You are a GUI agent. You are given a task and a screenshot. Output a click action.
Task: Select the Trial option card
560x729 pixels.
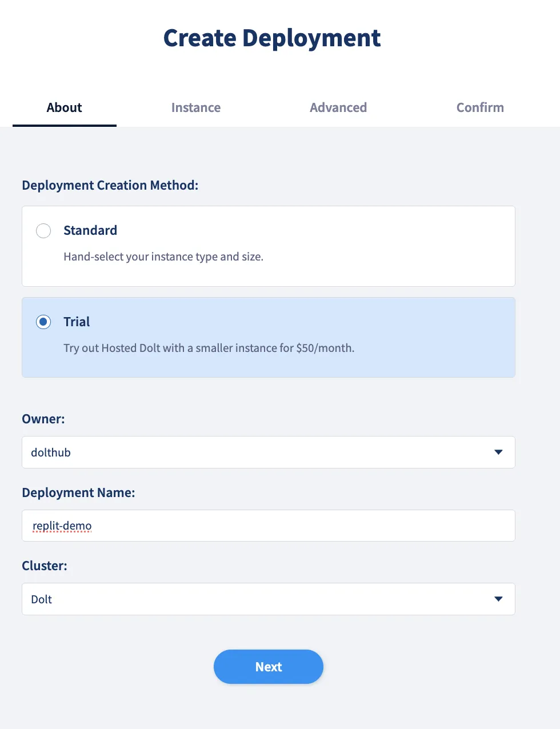pyautogui.click(x=269, y=337)
